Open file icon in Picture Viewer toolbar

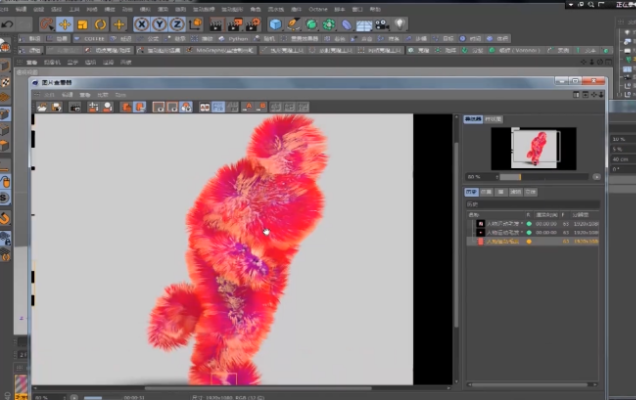(43, 106)
